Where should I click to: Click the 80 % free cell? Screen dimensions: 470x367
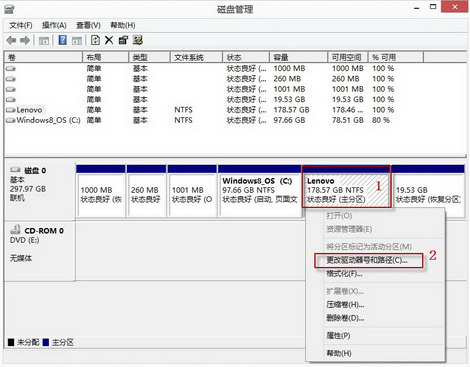381,120
